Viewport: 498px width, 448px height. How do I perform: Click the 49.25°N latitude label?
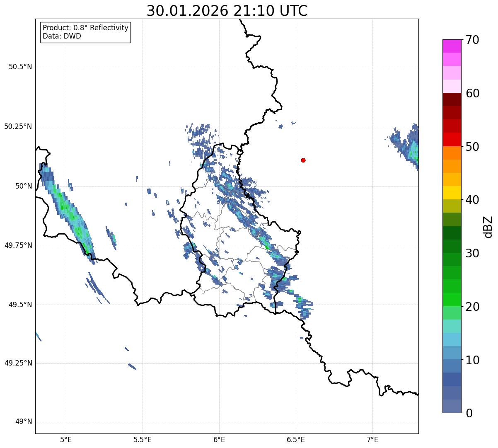(x=18, y=363)
